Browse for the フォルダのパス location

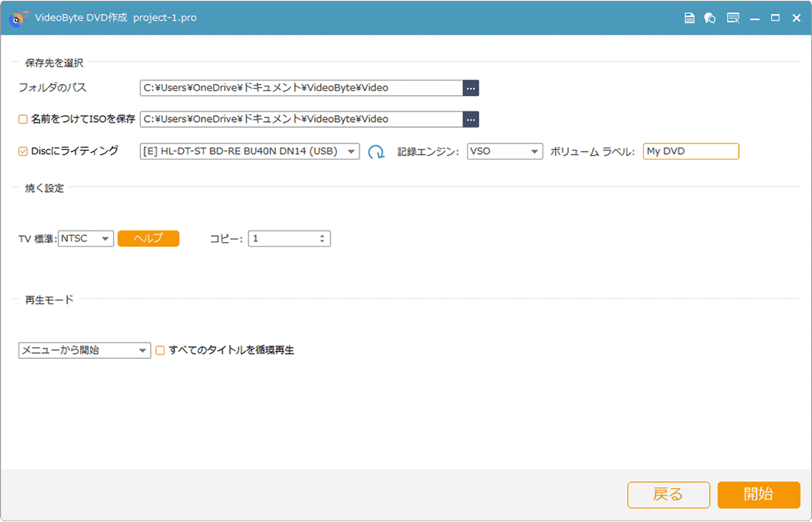(471, 88)
